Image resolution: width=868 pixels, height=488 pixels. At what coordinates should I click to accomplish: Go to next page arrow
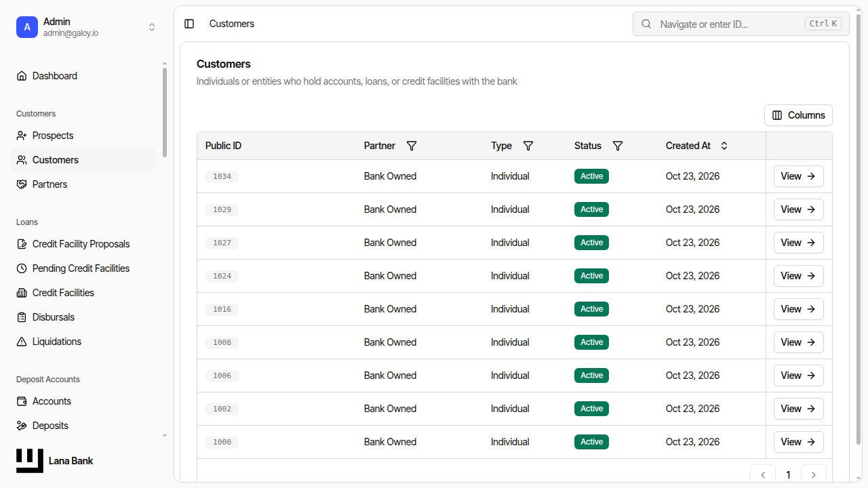pos(814,475)
